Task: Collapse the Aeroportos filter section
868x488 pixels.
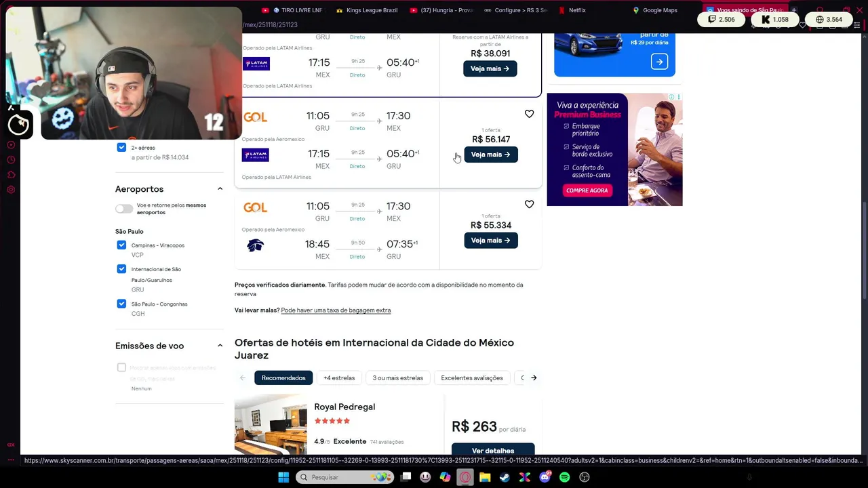Action: pyautogui.click(x=220, y=189)
